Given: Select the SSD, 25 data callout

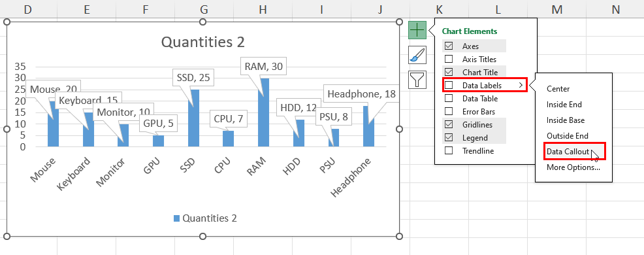Looking at the screenshot, I should [x=193, y=77].
